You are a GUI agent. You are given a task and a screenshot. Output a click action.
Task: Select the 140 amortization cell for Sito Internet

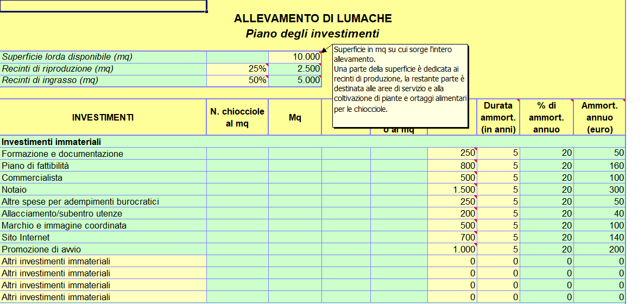[x=599, y=237]
